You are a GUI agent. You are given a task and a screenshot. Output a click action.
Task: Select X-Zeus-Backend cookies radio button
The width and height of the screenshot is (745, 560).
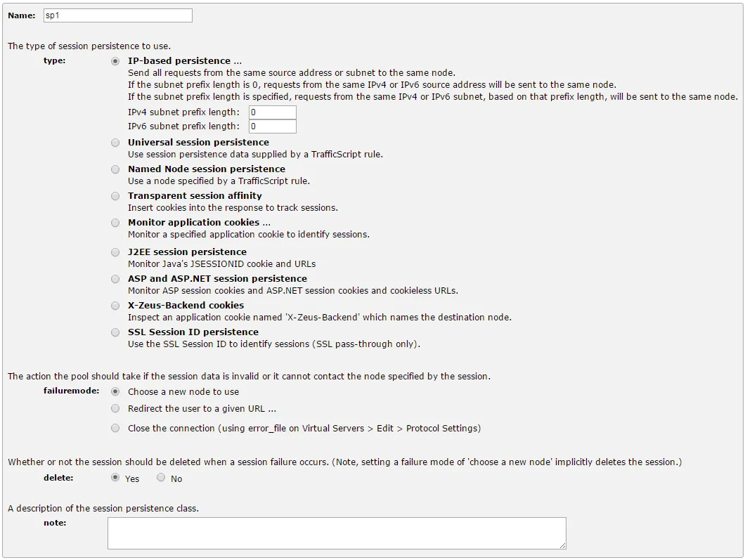[115, 306]
